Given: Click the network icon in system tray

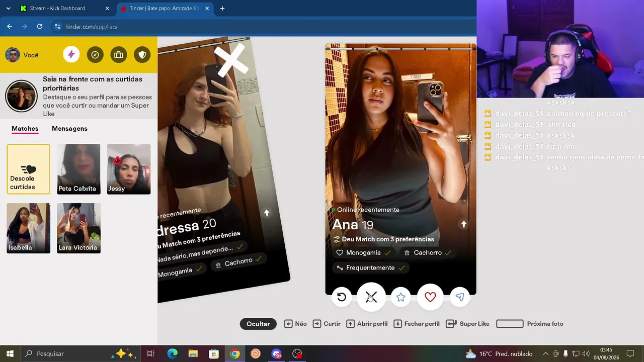Looking at the screenshot, I should click(576, 353).
